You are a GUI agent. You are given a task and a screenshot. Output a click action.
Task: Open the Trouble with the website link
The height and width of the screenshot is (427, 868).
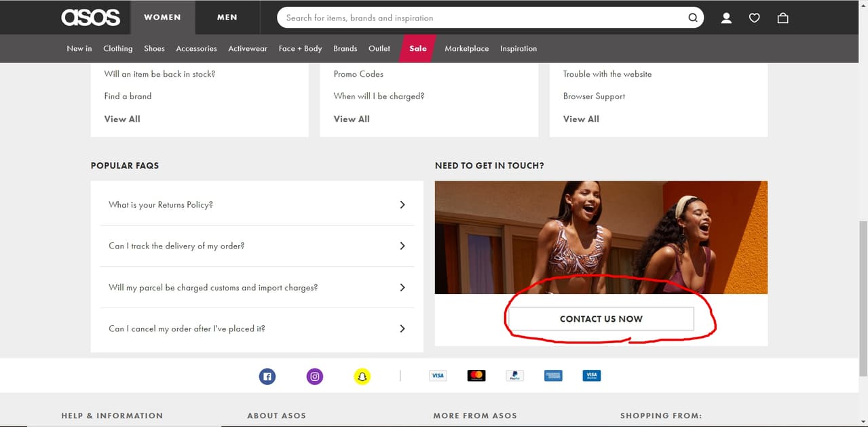click(x=607, y=74)
